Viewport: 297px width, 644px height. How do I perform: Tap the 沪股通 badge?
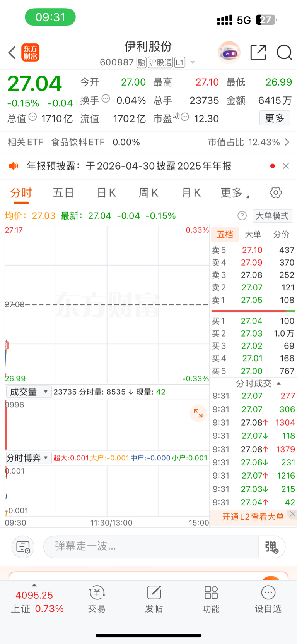coord(160,62)
